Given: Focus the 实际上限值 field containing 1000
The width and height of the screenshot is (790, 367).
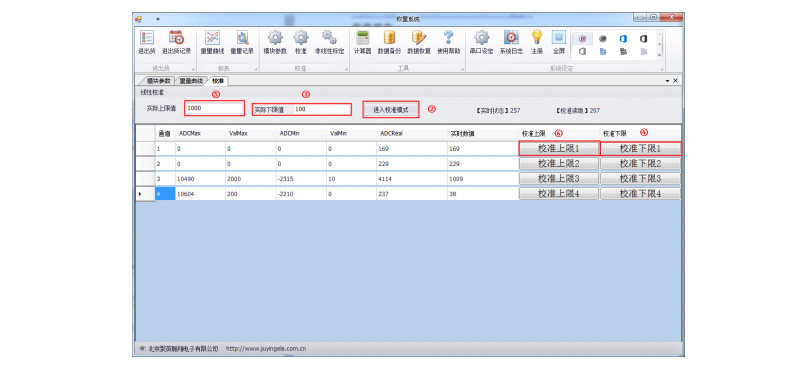Looking at the screenshot, I should pos(214,108).
